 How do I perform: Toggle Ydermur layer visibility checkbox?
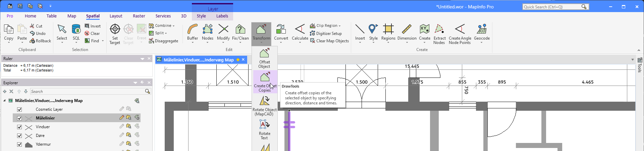pyautogui.click(x=19, y=144)
